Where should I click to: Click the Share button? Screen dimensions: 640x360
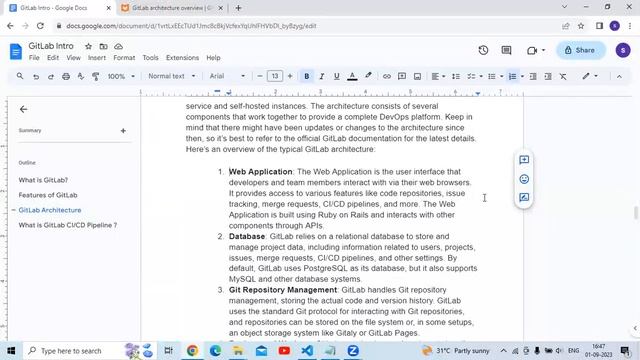click(x=580, y=50)
